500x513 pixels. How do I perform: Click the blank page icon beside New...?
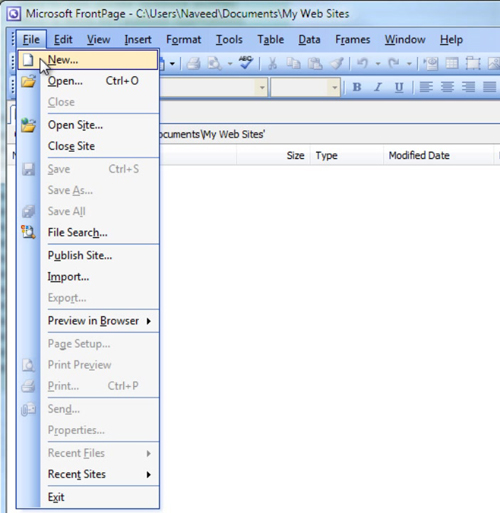pyautogui.click(x=28, y=60)
